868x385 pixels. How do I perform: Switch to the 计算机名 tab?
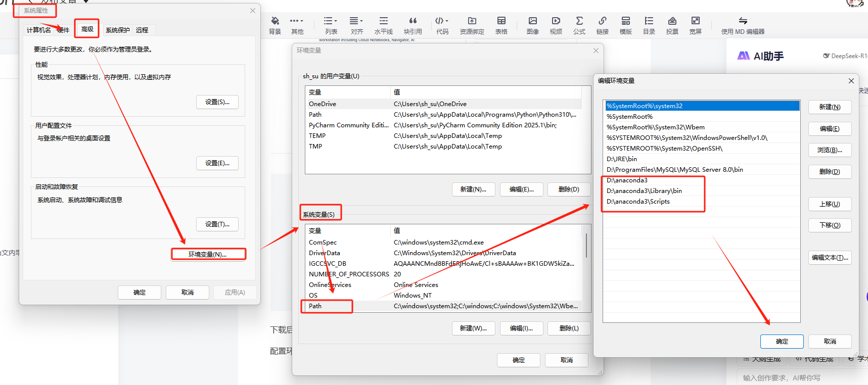(x=38, y=30)
